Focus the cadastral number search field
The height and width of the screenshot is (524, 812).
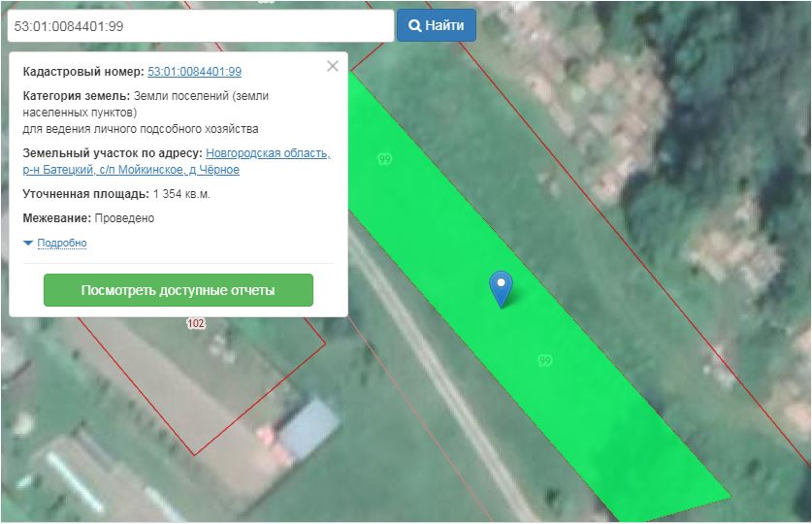(x=201, y=26)
